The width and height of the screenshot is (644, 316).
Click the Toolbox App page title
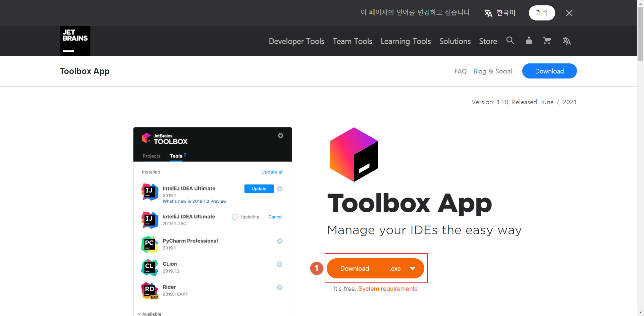point(85,71)
